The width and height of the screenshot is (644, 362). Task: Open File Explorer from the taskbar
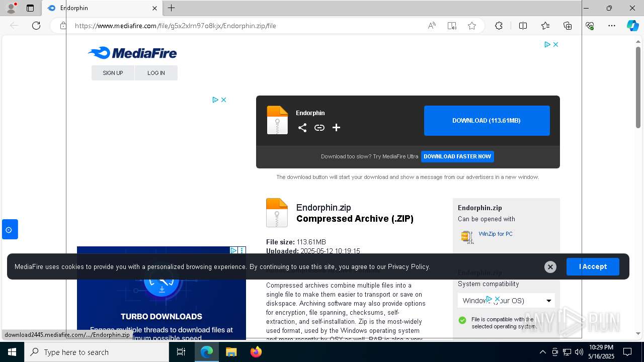pos(231,352)
